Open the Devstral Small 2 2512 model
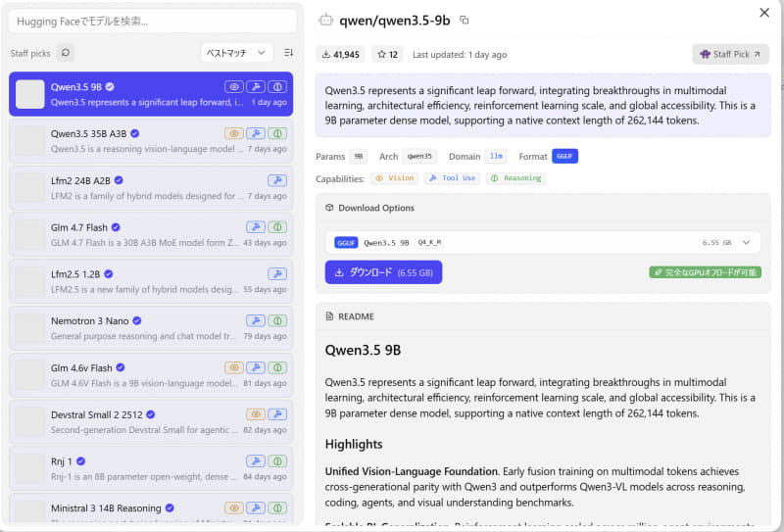 [x=151, y=422]
